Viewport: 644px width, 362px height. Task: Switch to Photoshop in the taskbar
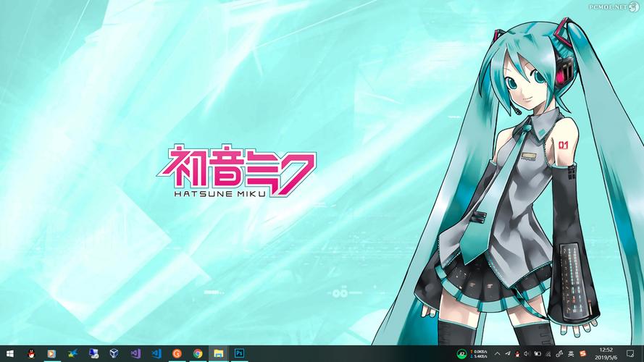(239, 353)
